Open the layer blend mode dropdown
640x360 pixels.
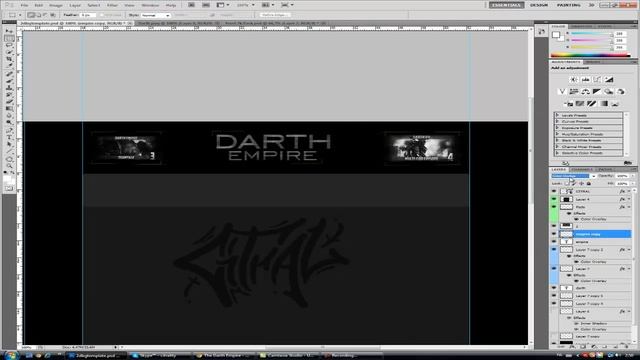[573, 176]
